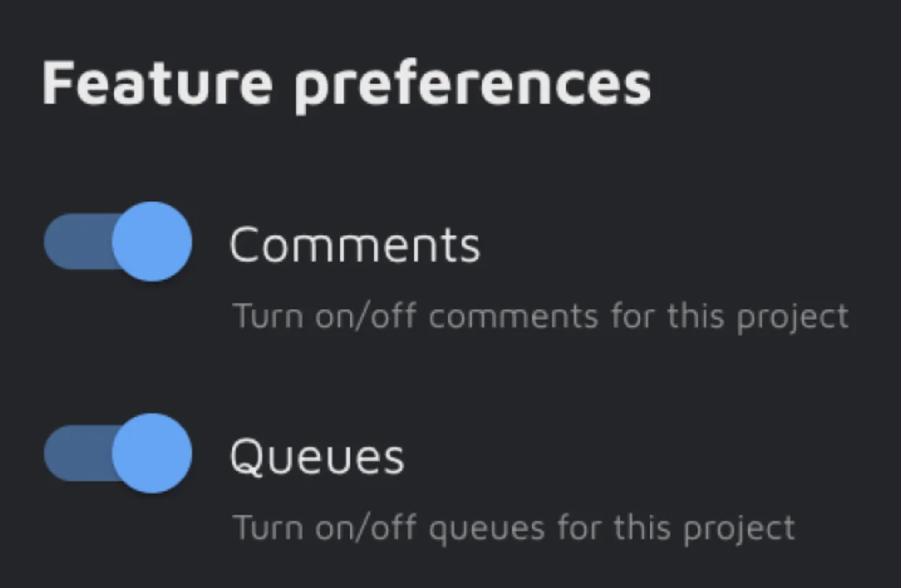Click the Comments label

[x=355, y=245]
